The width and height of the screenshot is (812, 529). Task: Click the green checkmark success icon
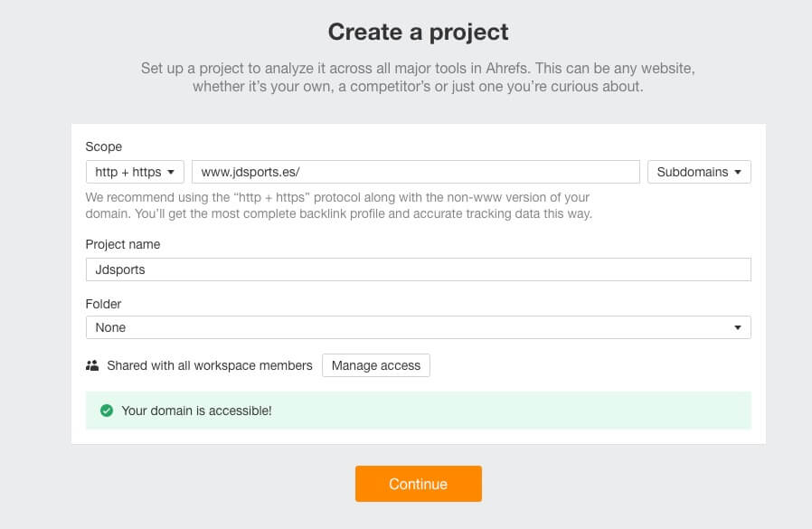pos(106,411)
